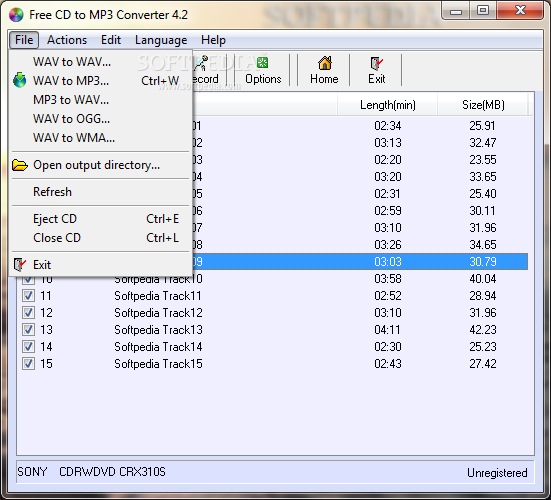Select Softpedia Track12 title
Screen dimensions: 551x500
point(158,313)
